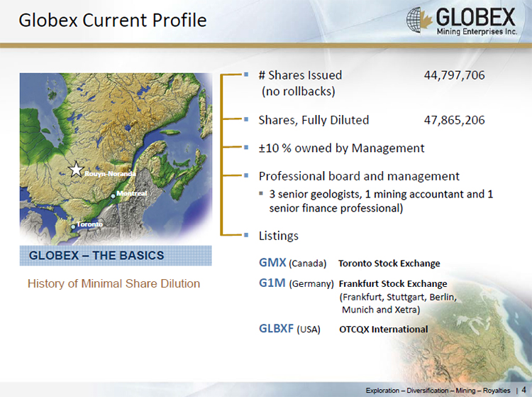Viewport: 532px width, 397px height.
Task: Click the G1M ticker symbol
Action: [272, 283]
